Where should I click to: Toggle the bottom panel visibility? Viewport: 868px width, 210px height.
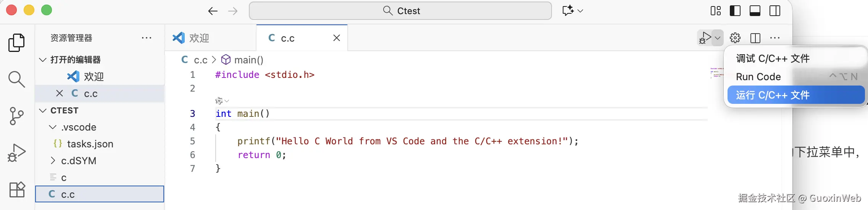pyautogui.click(x=755, y=11)
